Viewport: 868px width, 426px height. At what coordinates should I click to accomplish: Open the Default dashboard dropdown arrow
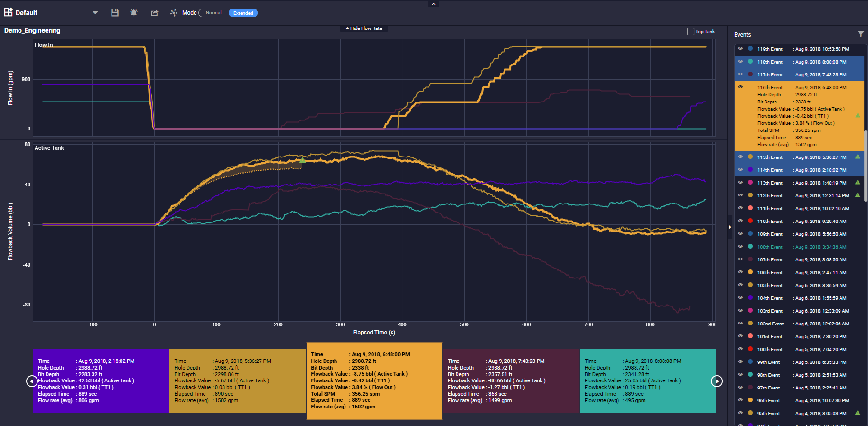pyautogui.click(x=95, y=13)
